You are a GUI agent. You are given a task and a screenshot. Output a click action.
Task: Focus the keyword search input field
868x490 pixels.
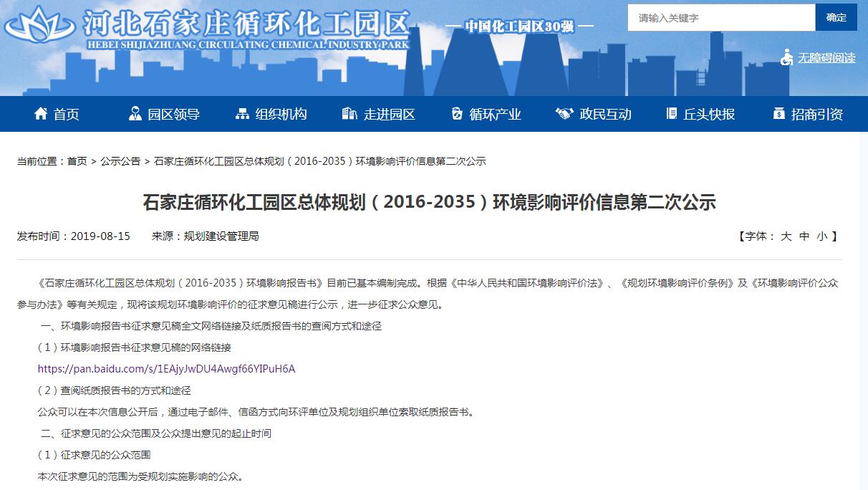pyautogui.click(x=721, y=18)
